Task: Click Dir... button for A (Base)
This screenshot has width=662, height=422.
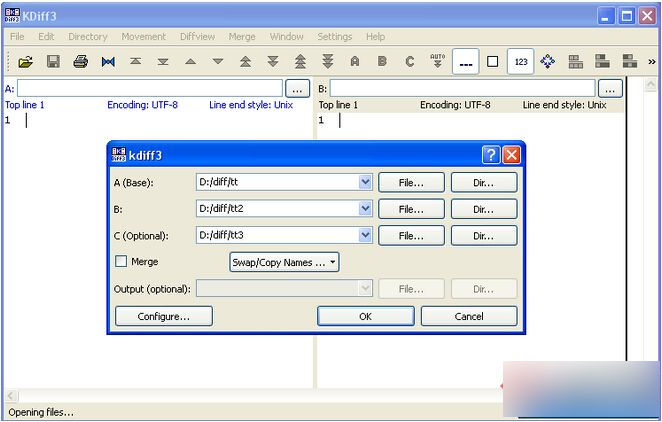Action: (x=484, y=183)
